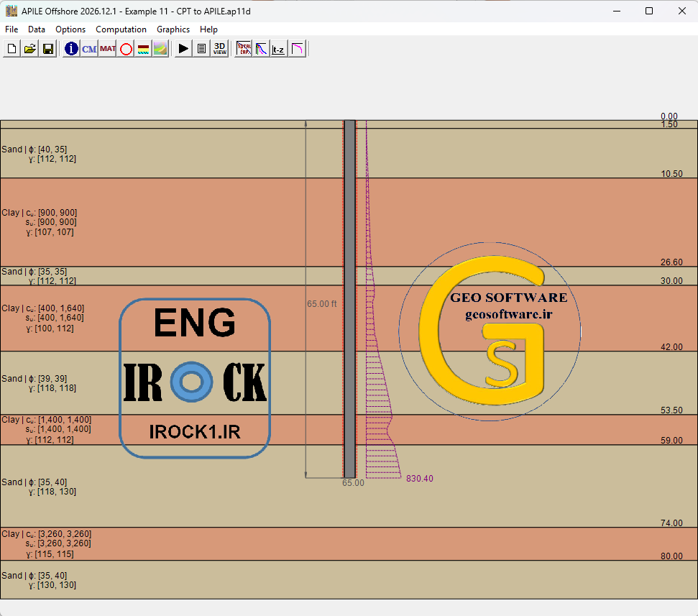Click the pile length label '65.00 ft'
This screenshot has width=698, height=616.
tap(322, 304)
